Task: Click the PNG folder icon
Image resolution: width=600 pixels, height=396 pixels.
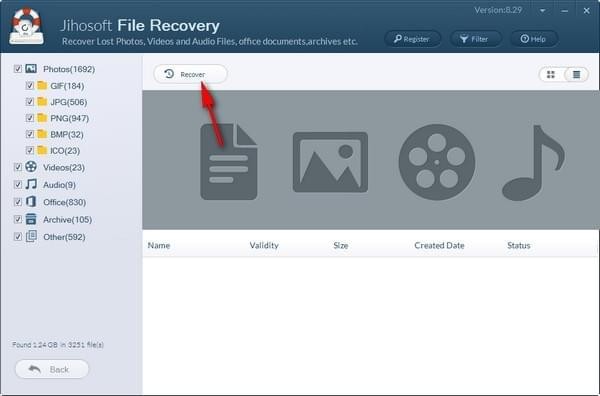Action: (x=42, y=117)
